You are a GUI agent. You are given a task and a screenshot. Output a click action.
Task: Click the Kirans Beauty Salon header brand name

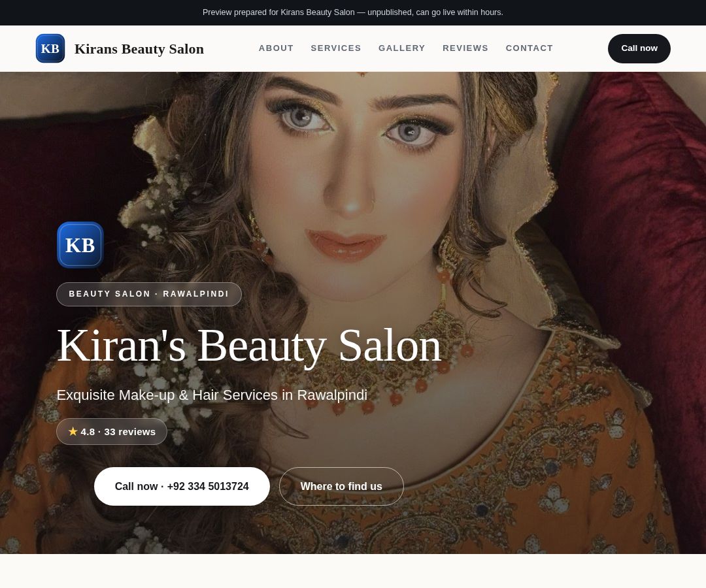(139, 48)
